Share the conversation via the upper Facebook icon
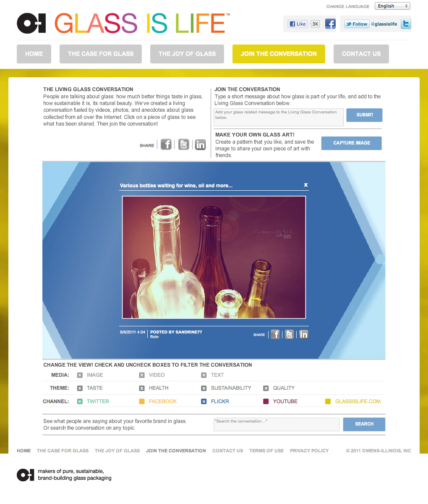Image resolution: width=428 pixels, height=504 pixels. click(x=166, y=145)
